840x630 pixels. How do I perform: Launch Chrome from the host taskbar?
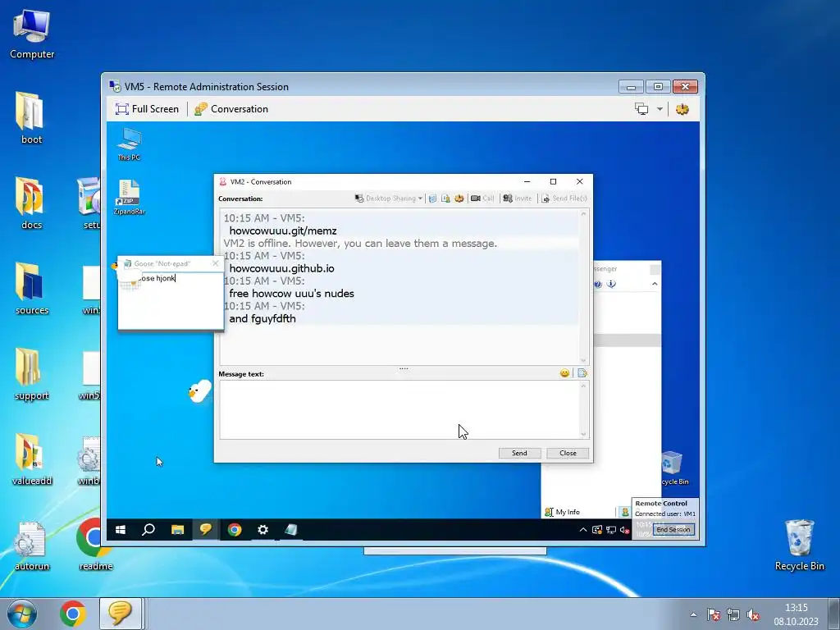coord(73,614)
